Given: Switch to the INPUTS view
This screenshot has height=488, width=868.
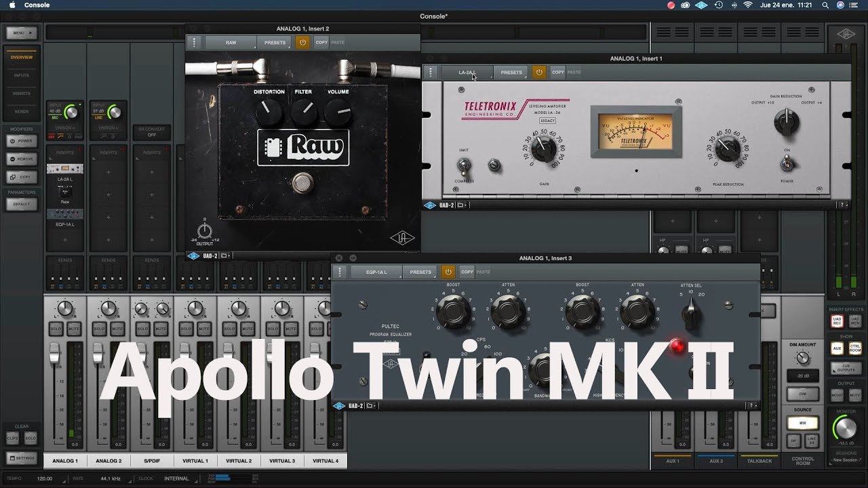Looking at the screenshot, I should pos(22,75).
